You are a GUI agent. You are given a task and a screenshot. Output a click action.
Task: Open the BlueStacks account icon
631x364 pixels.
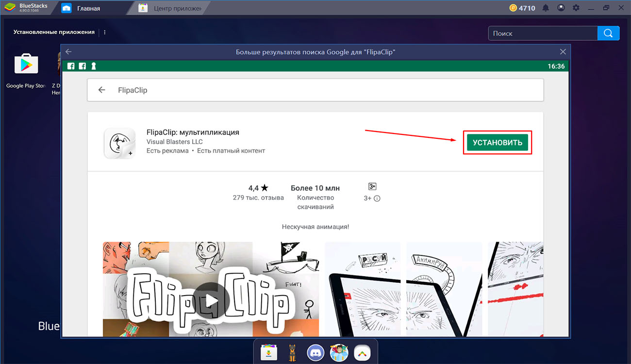(561, 8)
